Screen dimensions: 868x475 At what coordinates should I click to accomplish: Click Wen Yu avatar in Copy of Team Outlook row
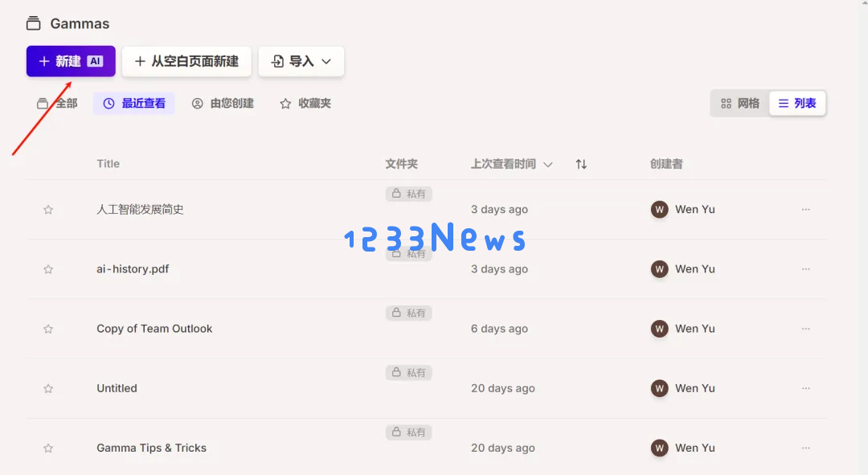[659, 329]
